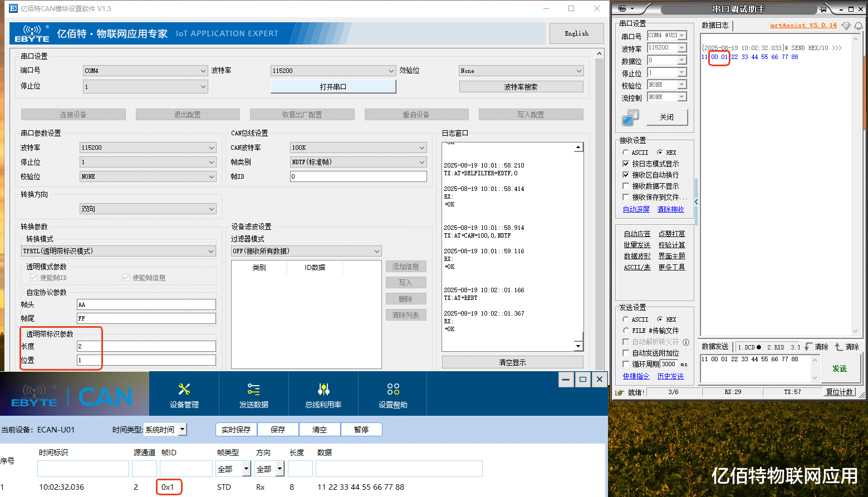Viewport: 868px width, 497px height.
Task: Click the 复位计数 button in status bar
Action: click(x=840, y=392)
